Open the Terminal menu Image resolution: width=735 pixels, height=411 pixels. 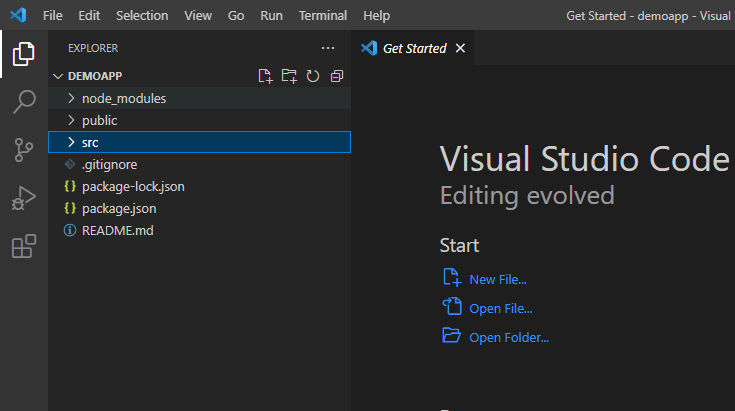pyautogui.click(x=323, y=16)
